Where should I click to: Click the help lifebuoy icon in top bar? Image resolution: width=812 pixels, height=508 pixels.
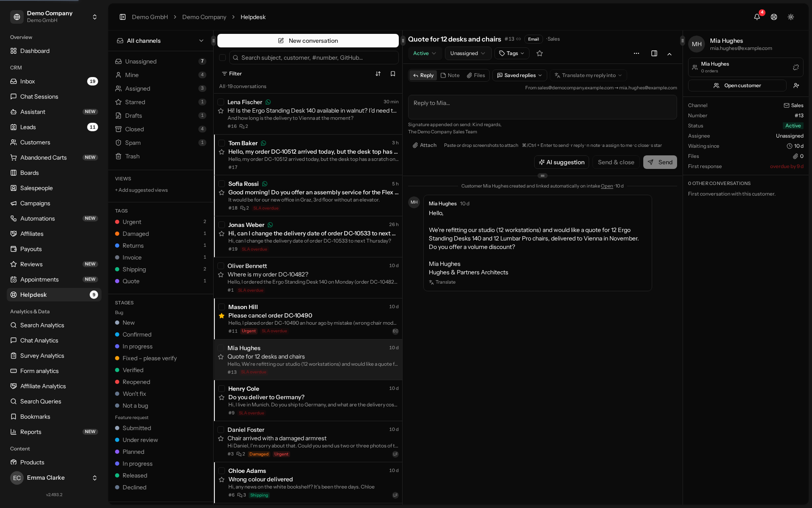coord(774,17)
